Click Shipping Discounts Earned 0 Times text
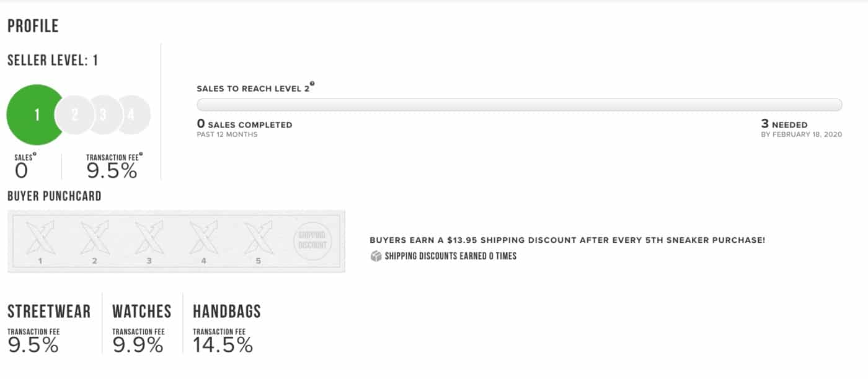Image resolution: width=868 pixels, height=379 pixels. (450, 256)
